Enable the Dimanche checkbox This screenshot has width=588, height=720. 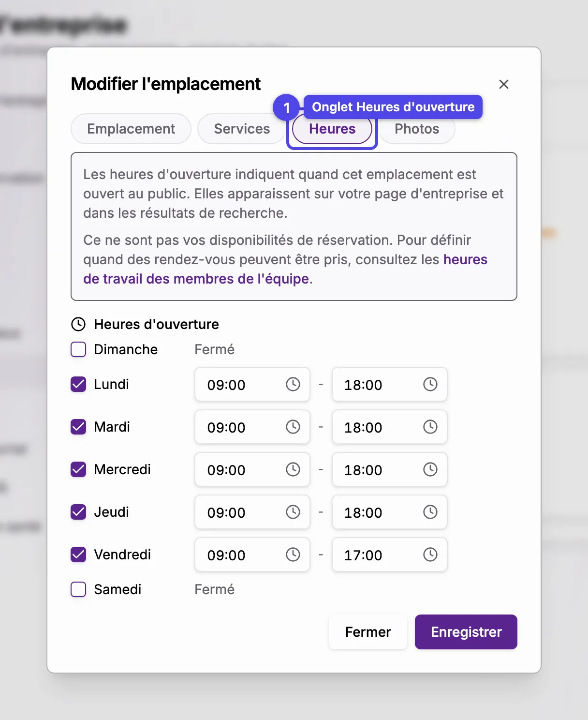click(x=78, y=349)
